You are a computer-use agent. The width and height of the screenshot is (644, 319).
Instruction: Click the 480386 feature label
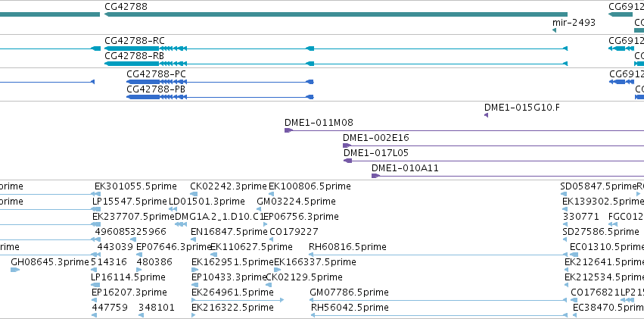pyautogui.click(x=154, y=262)
